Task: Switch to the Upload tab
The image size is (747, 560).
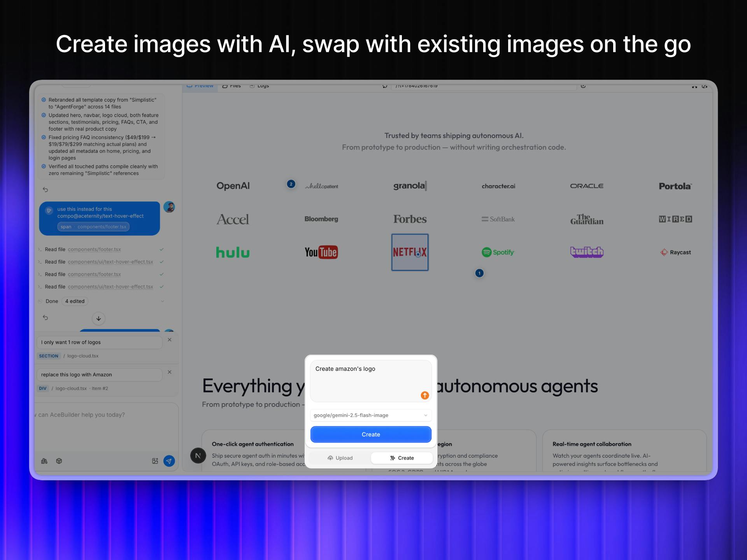Action: click(x=340, y=458)
